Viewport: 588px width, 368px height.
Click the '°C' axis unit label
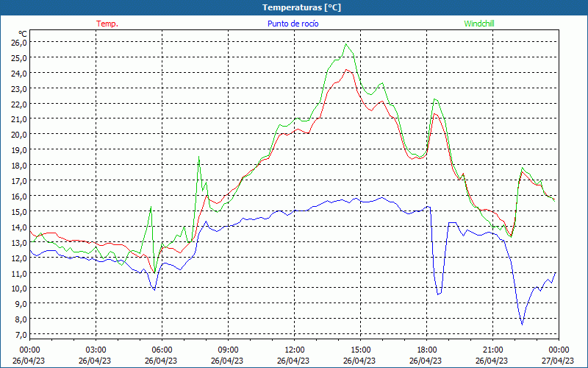pyautogui.click(x=23, y=34)
